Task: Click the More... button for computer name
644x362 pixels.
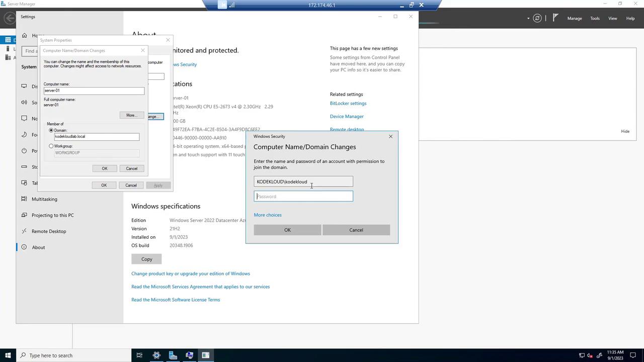Action: (131, 115)
